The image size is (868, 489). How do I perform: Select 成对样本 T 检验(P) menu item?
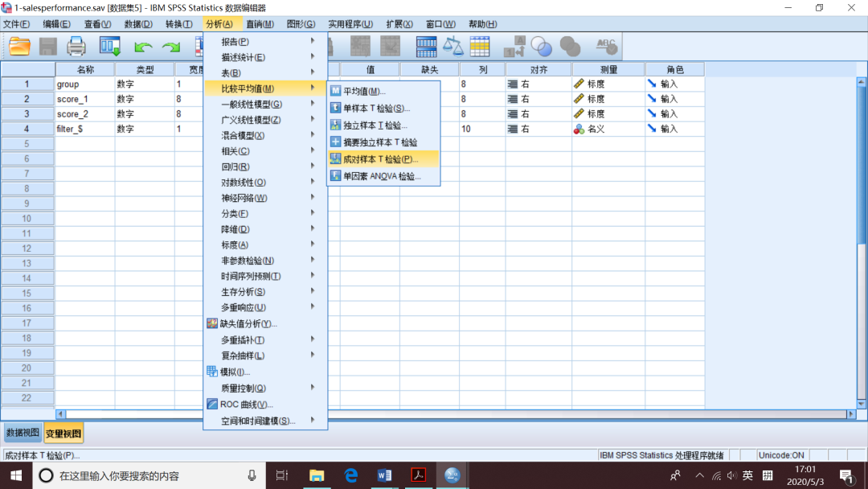coord(383,159)
